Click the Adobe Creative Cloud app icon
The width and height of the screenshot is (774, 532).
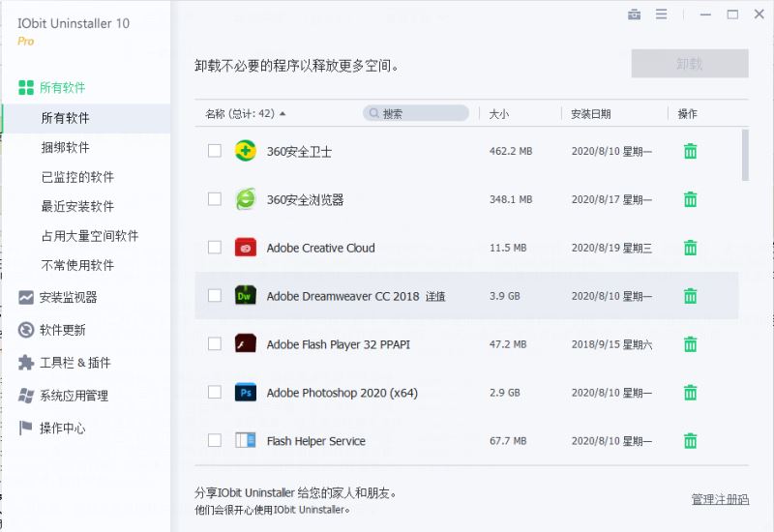246,248
